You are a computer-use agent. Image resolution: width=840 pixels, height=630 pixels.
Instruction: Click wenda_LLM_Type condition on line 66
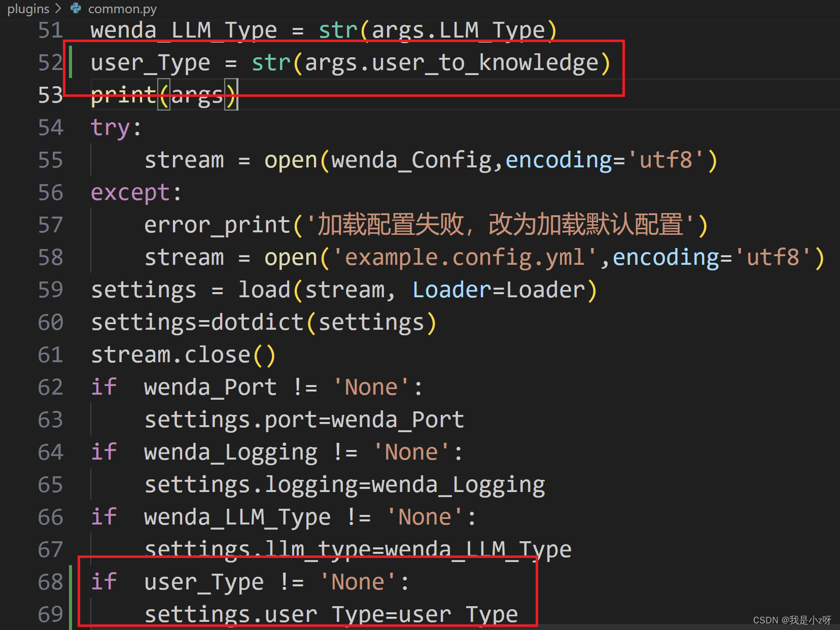[x=237, y=517]
